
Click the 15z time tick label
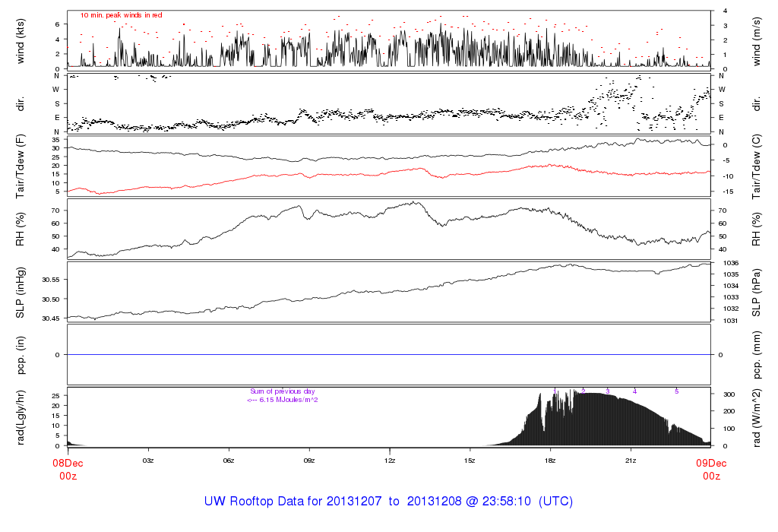(470, 461)
